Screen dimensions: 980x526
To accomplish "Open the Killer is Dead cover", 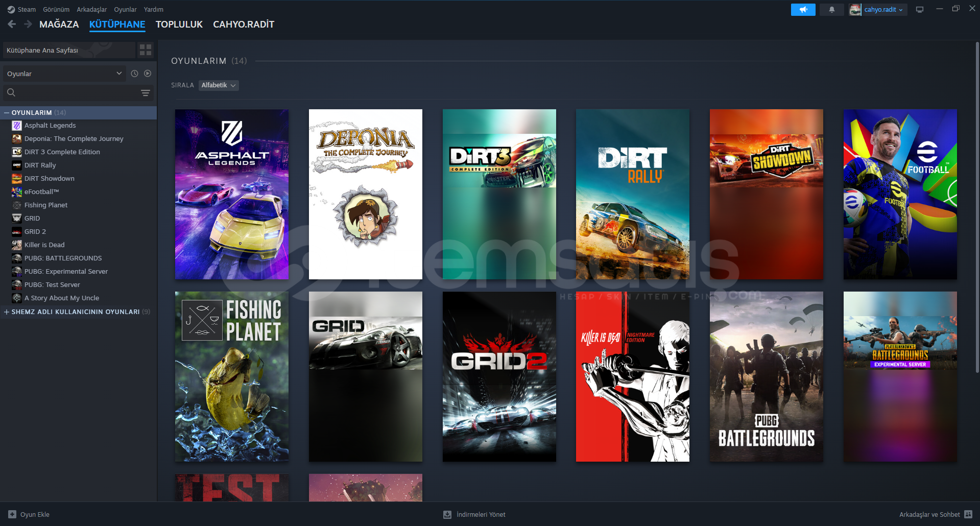I will click(633, 376).
